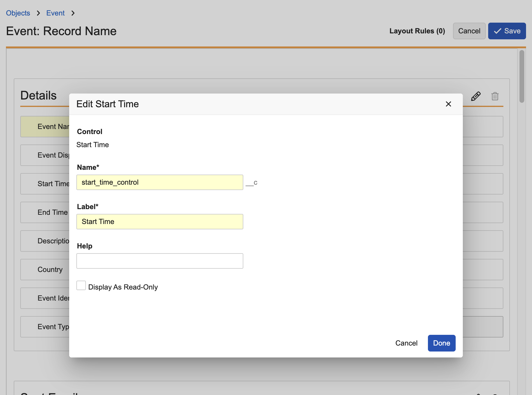Click the Cancel button beside Save
Viewport: 532px width, 395px height.
pos(469,31)
